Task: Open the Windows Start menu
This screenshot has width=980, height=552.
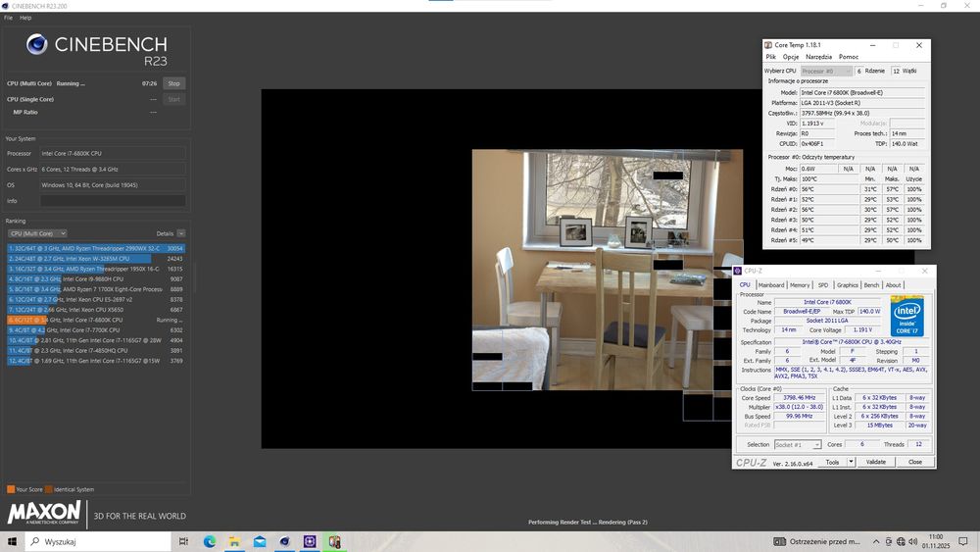Action: click(12, 541)
